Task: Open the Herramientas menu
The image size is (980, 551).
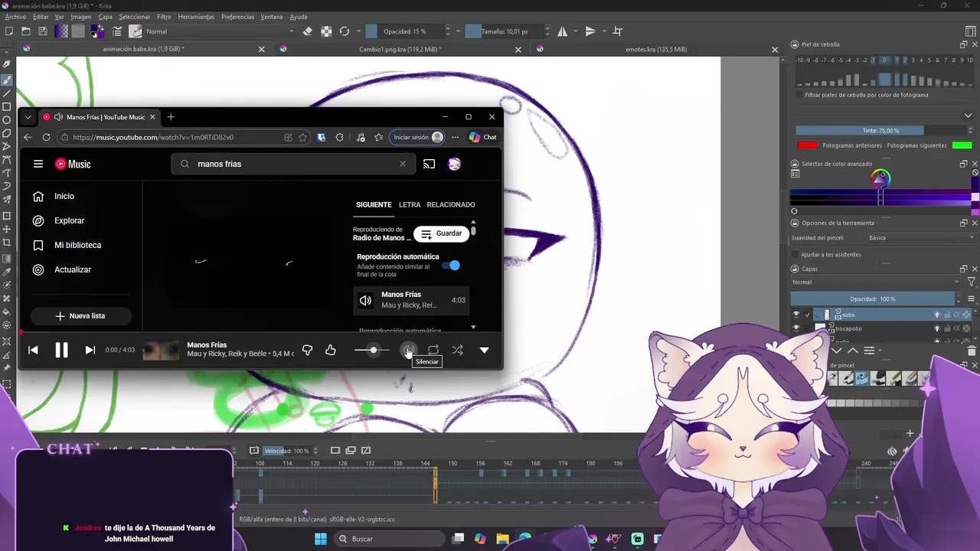Action: point(196,17)
